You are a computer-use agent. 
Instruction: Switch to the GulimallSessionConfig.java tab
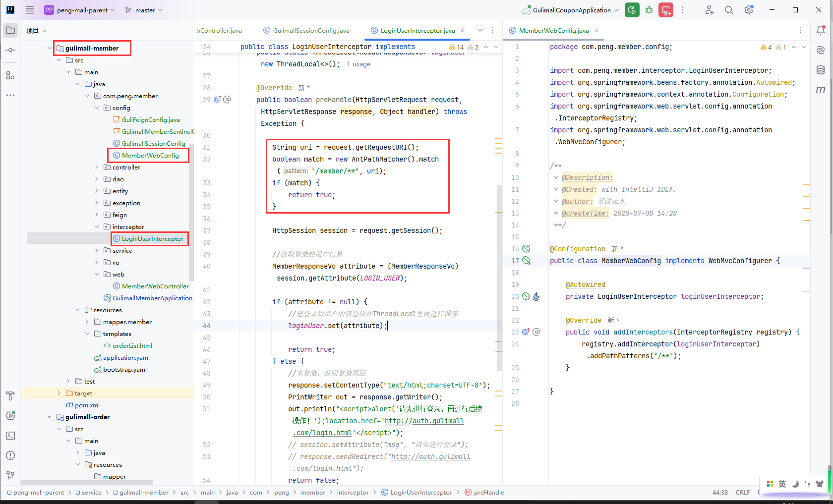coord(306,30)
